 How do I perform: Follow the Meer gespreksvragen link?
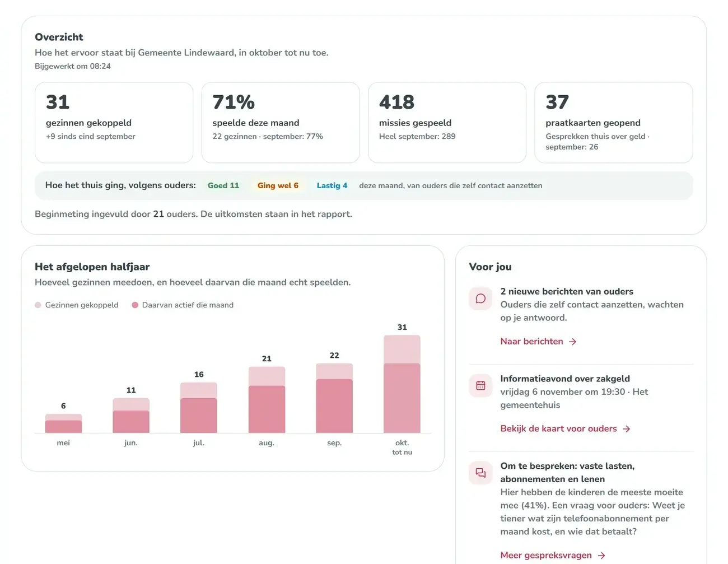tap(553, 556)
